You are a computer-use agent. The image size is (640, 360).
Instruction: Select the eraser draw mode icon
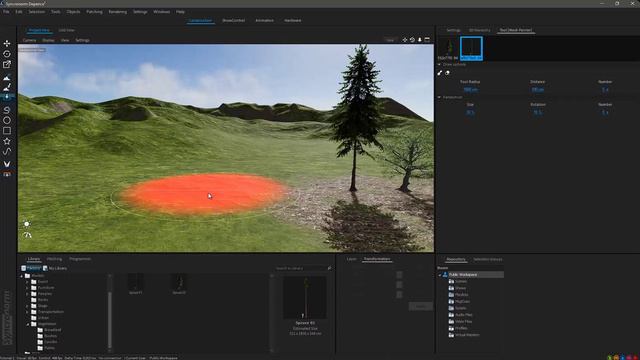[x=447, y=73]
